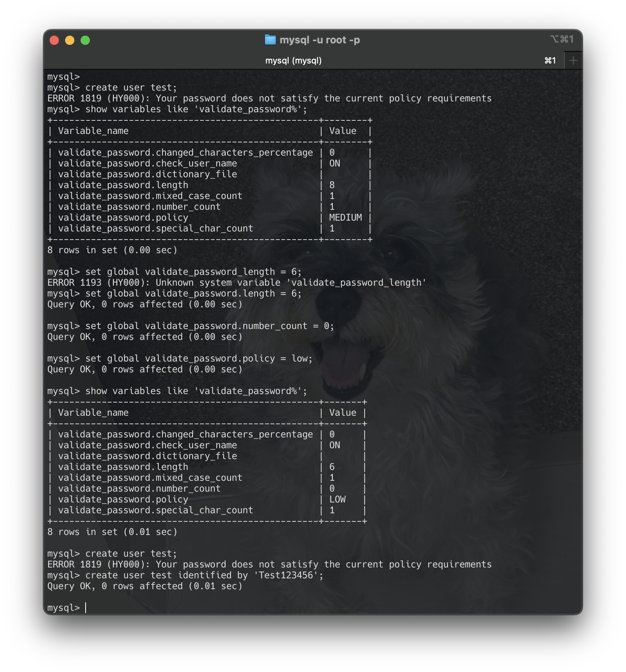This screenshot has width=626, height=672.
Task: Click the ⌘1 shortcut badge on the tab
Action: 550,60
